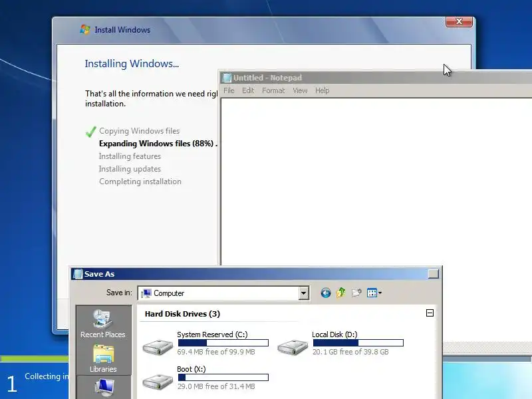532x399 pixels.
Task: Select Computer icon in places sidebar
Action: [x=104, y=388]
